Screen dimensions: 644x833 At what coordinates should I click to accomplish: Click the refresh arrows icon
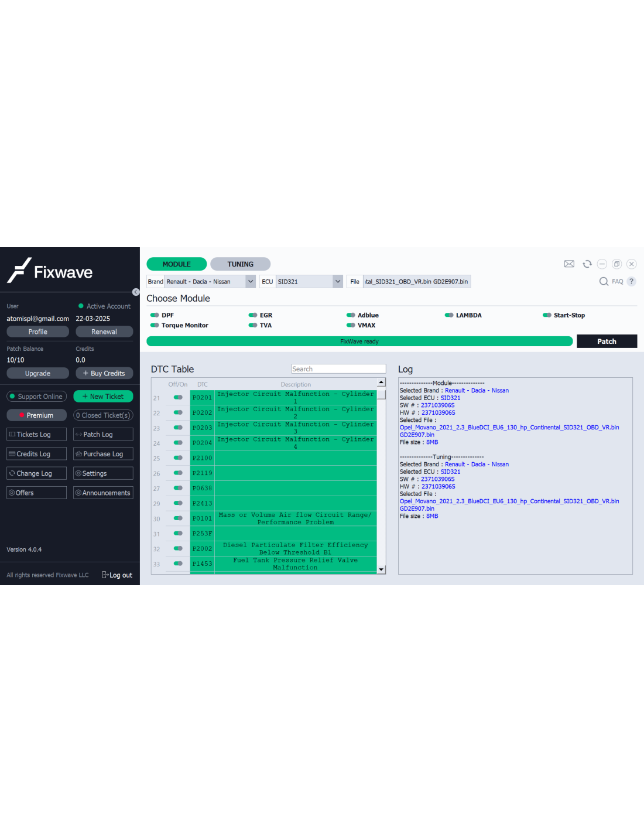[587, 264]
